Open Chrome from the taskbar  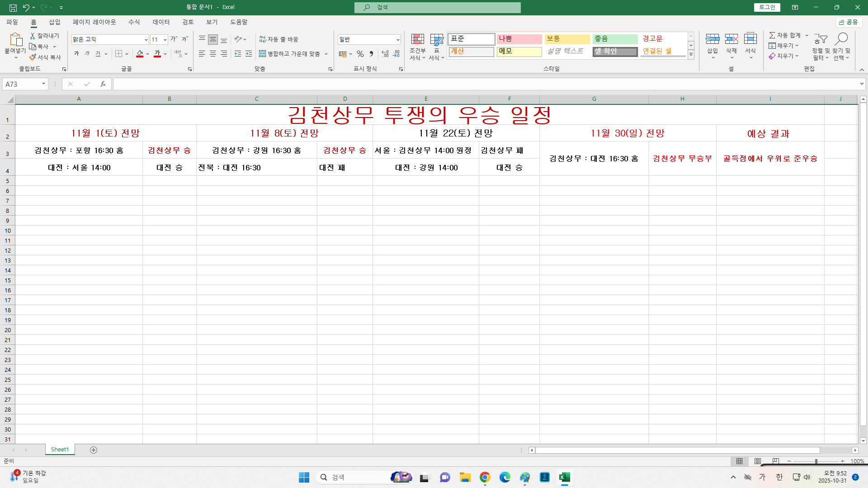(x=485, y=477)
